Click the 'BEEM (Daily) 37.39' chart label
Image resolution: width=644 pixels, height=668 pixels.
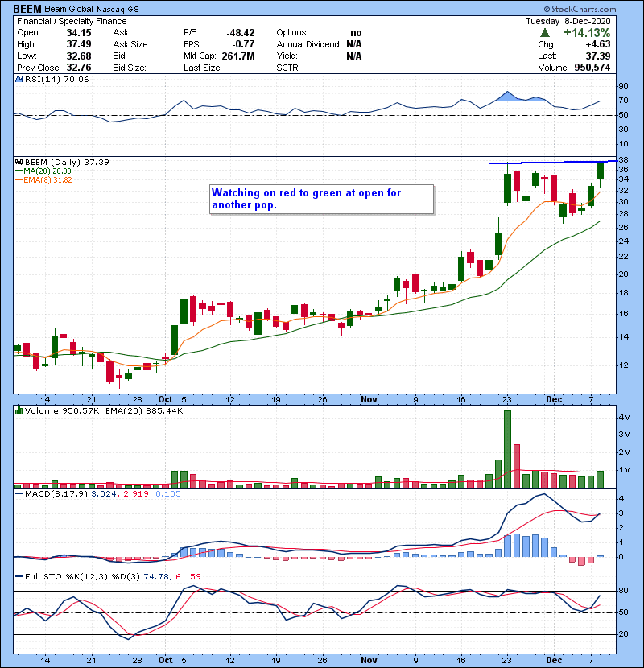click(x=67, y=162)
